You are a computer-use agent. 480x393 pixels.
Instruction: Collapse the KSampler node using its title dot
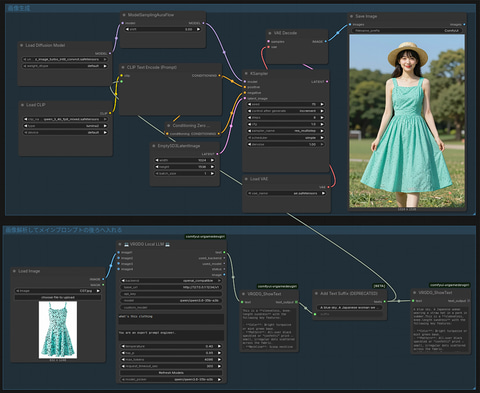pyautogui.click(x=246, y=73)
